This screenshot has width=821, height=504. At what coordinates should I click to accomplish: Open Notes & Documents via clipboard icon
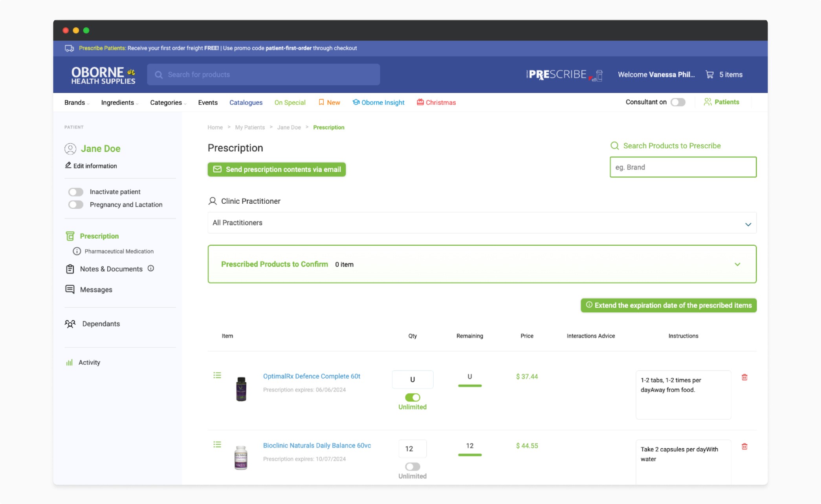(x=70, y=269)
